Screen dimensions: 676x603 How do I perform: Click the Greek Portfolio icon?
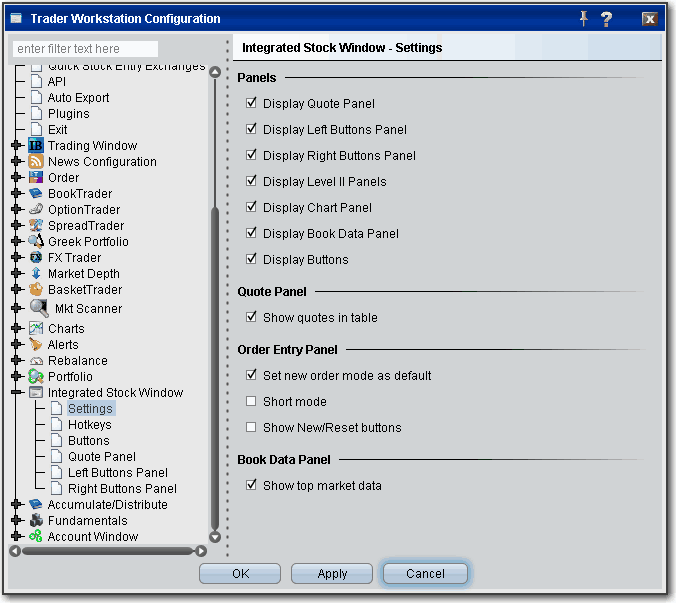click(36, 241)
